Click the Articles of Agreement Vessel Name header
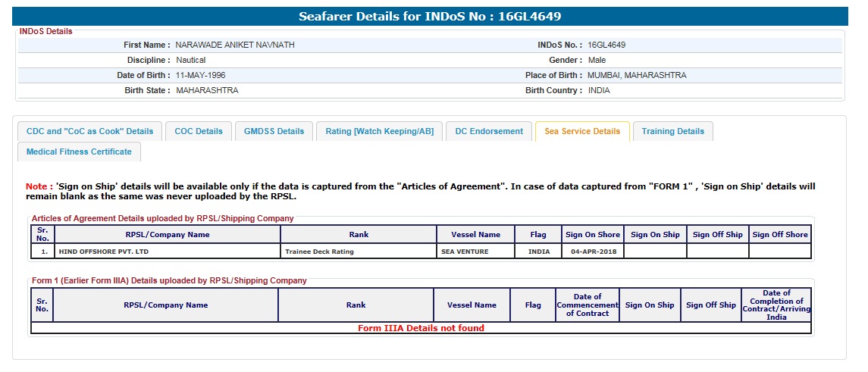This screenshot has width=868, height=372. tap(475, 235)
